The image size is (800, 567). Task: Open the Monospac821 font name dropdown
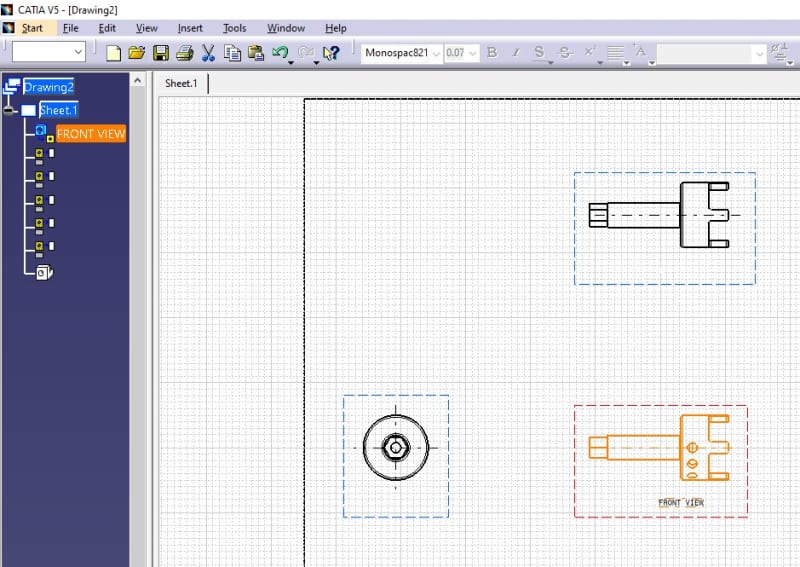pyautogui.click(x=436, y=53)
